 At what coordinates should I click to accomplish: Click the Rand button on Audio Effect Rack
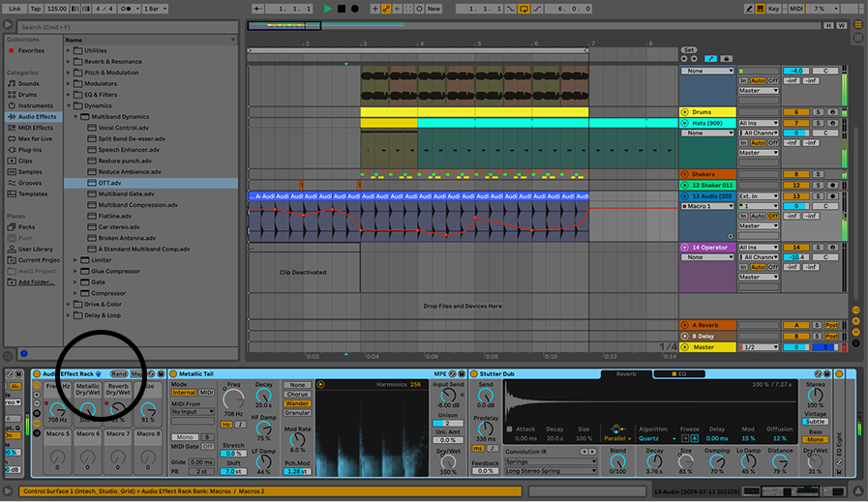(118, 373)
